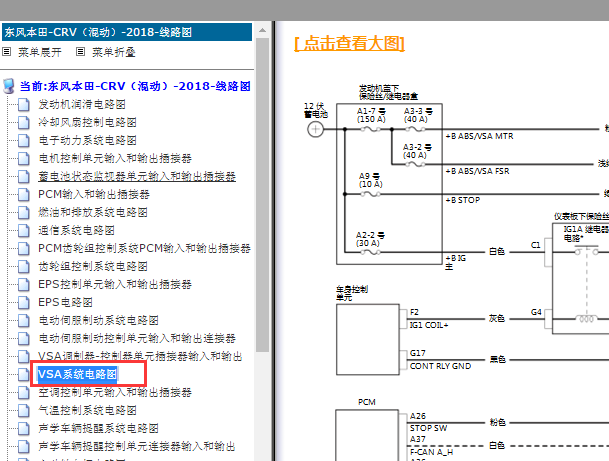Click page icon beside VSA调制器-控制器单元插接器输入和输出
Viewport: 609px width, 461px height.
24,356
